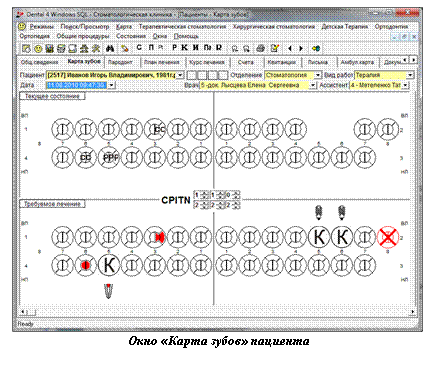
Task: Switch to the Счета tab
Action: click(246, 62)
